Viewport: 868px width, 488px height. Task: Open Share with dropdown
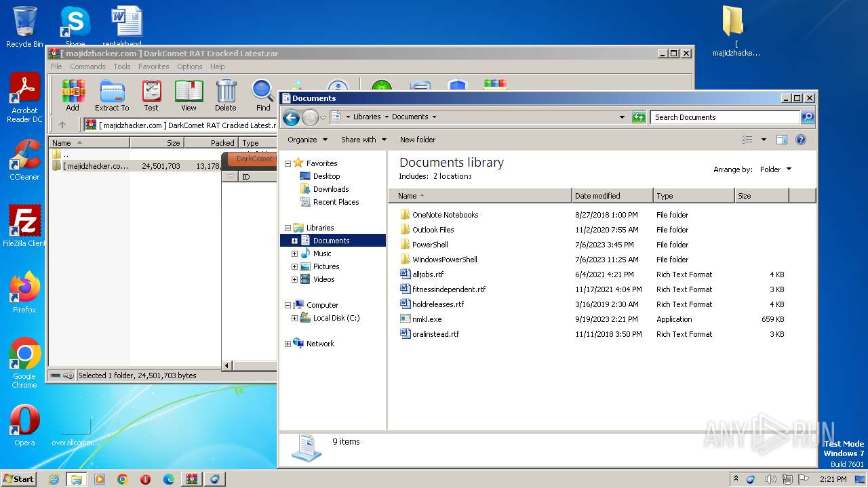coord(363,140)
